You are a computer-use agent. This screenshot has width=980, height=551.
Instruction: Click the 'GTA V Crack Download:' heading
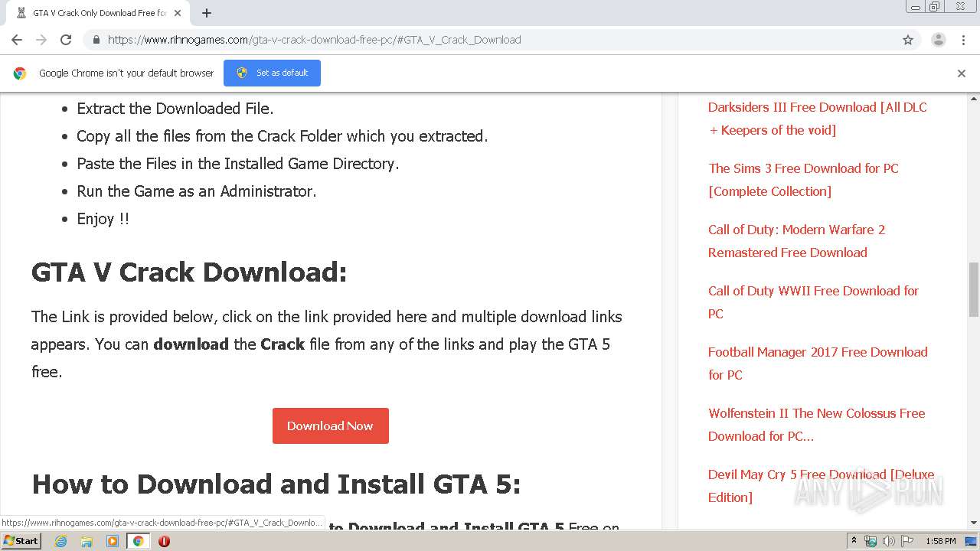pyautogui.click(x=189, y=272)
